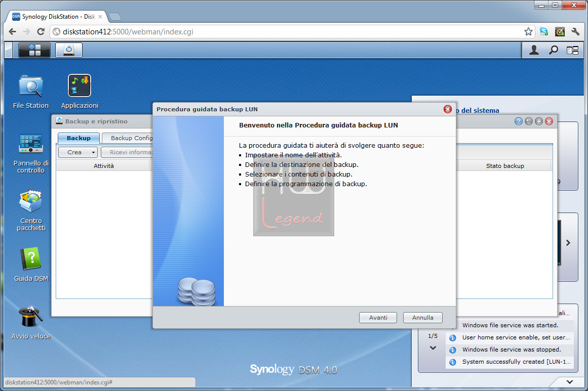Close the LUN backup wizard dialog
This screenshot has height=391, width=588.
click(447, 109)
